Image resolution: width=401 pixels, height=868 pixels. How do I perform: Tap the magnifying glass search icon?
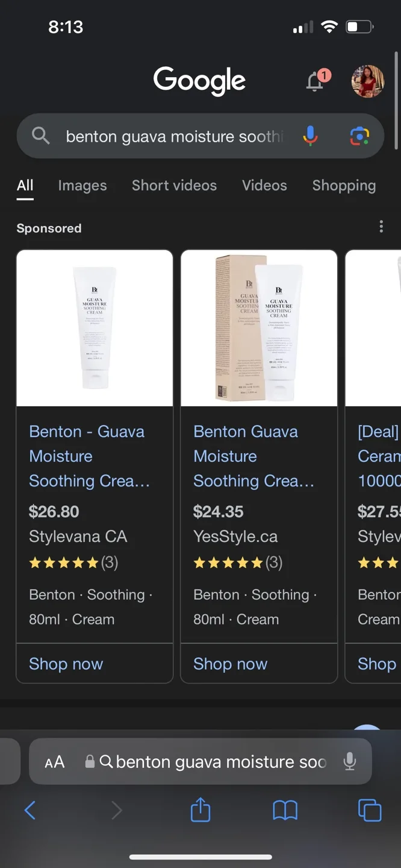tap(40, 136)
